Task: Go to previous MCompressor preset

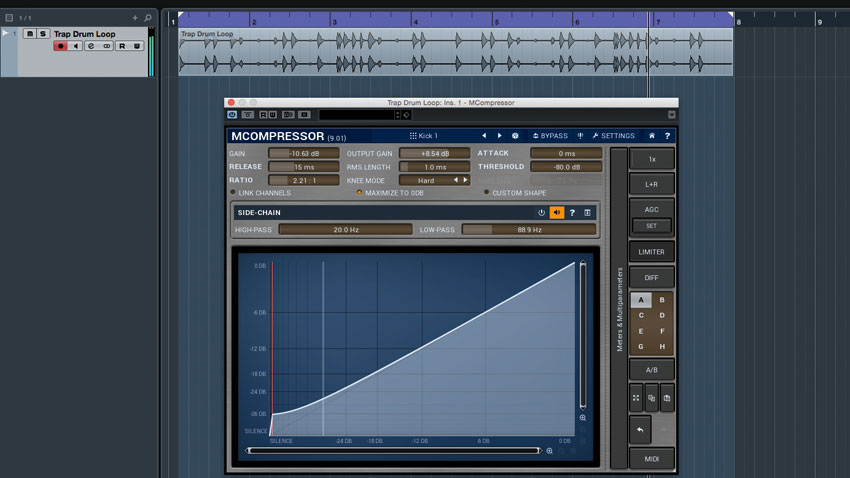Action: (484, 136)
